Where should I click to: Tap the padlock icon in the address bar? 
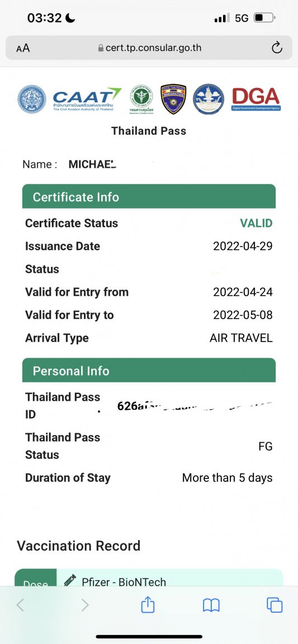point(101,48)
